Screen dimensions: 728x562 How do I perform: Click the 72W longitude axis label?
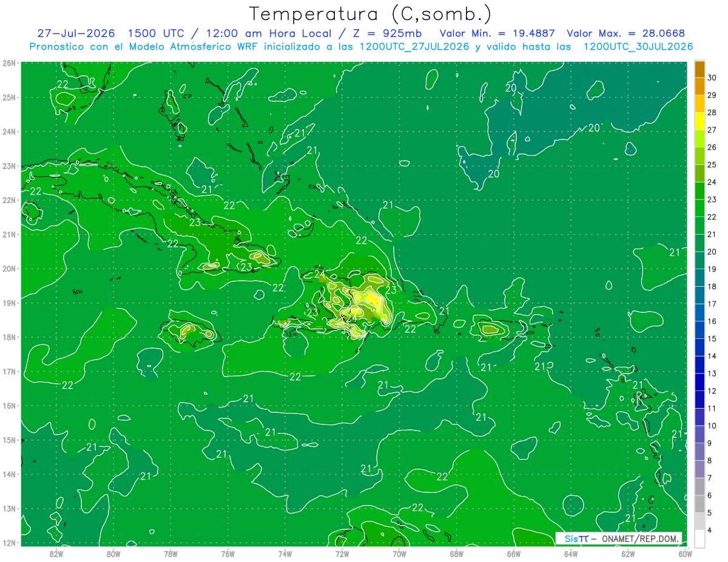click(342, 554)
